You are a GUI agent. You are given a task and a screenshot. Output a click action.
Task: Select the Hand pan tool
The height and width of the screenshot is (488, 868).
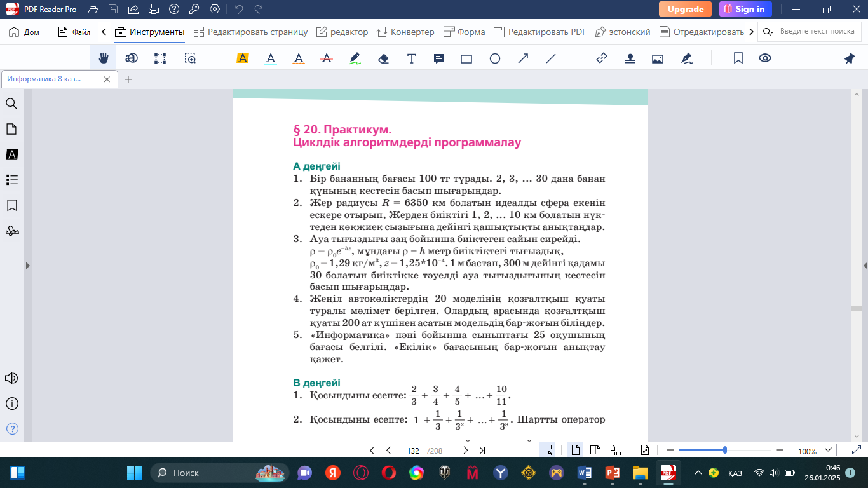coord(103,58)
